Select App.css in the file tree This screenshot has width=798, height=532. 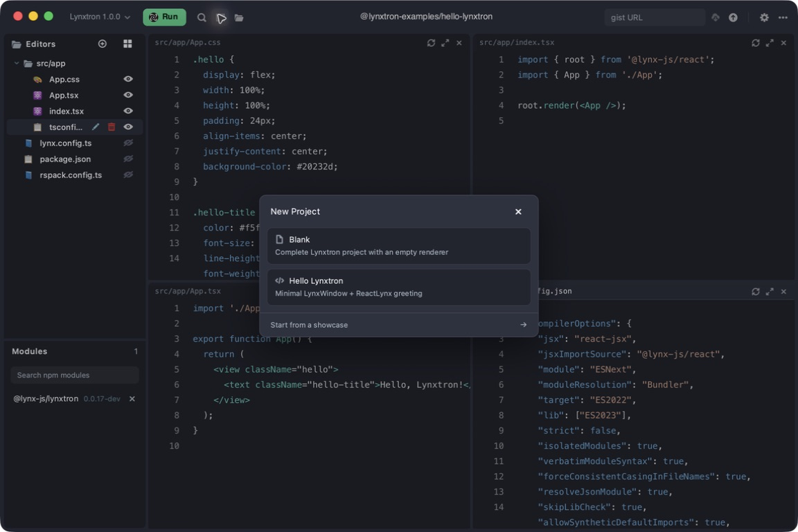pos(64,80)
